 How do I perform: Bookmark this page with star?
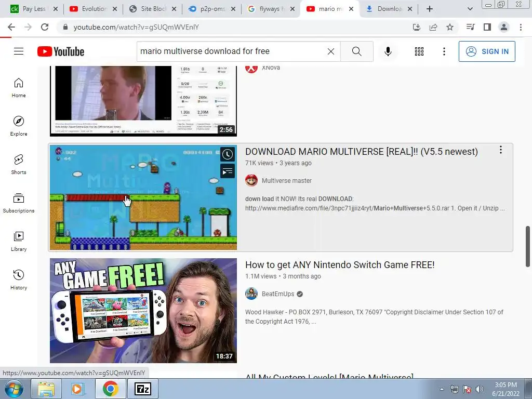[450, 27]
